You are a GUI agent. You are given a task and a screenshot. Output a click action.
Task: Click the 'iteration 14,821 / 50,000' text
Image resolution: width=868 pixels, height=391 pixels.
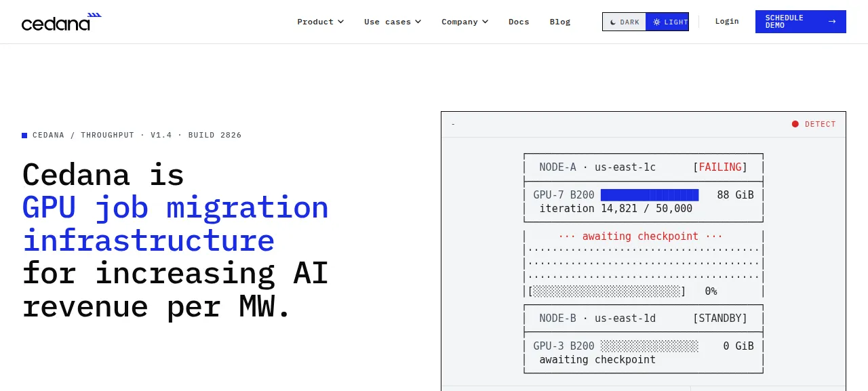click(x=616, y=209)
